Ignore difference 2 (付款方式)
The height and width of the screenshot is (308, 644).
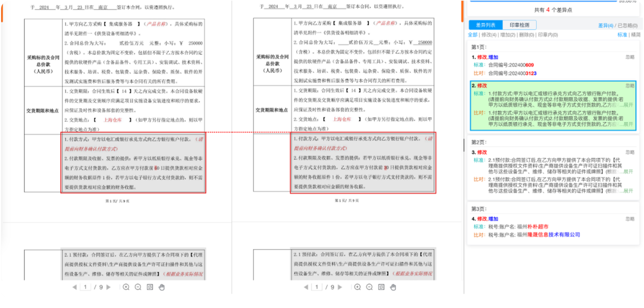pos(630,86)
